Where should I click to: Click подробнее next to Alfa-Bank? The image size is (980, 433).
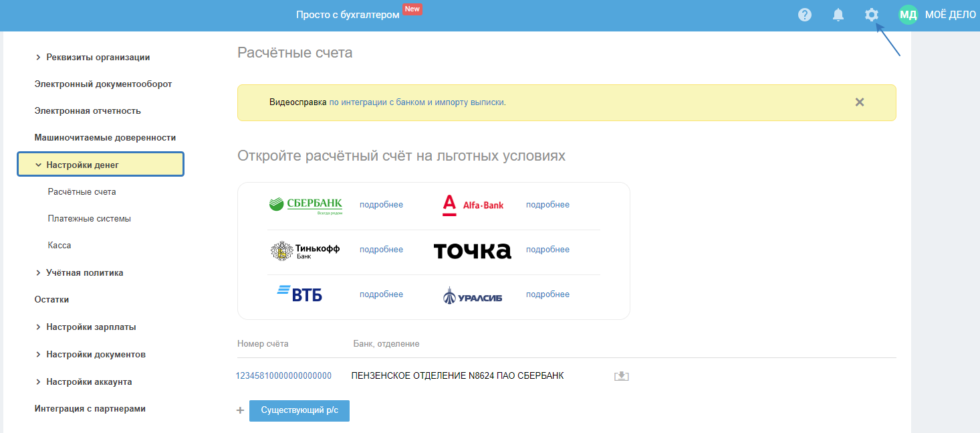[547, 205]
